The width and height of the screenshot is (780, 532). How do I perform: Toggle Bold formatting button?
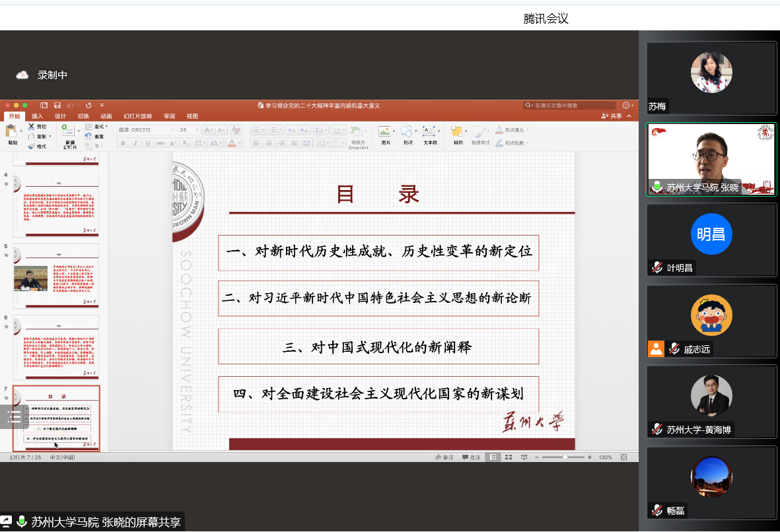pyautogui.click(x=123, y=143)
